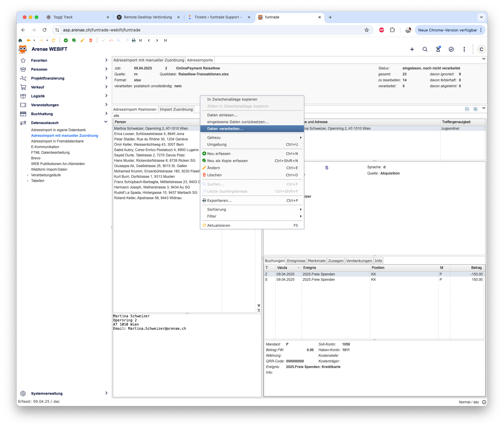
Task: Click the green 'new record' plus icon
Action: (x=66, y=40)
